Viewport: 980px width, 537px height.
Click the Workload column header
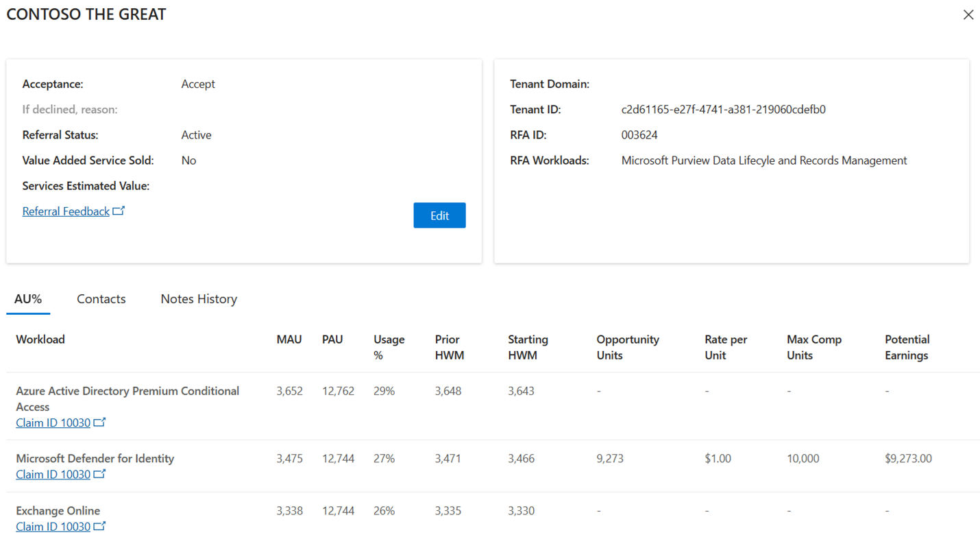coord(40,339)
